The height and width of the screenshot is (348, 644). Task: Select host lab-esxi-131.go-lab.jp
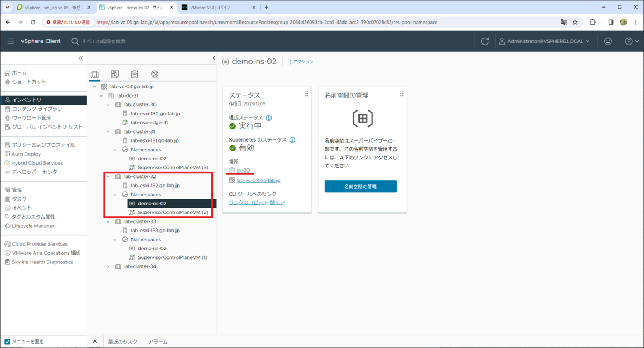point(155,140)
